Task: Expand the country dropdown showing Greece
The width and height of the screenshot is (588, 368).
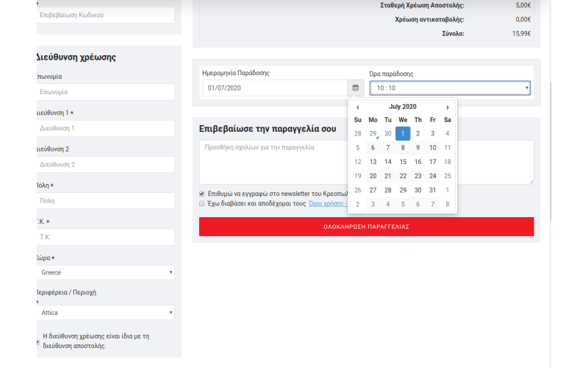Action: coord(104,272)
